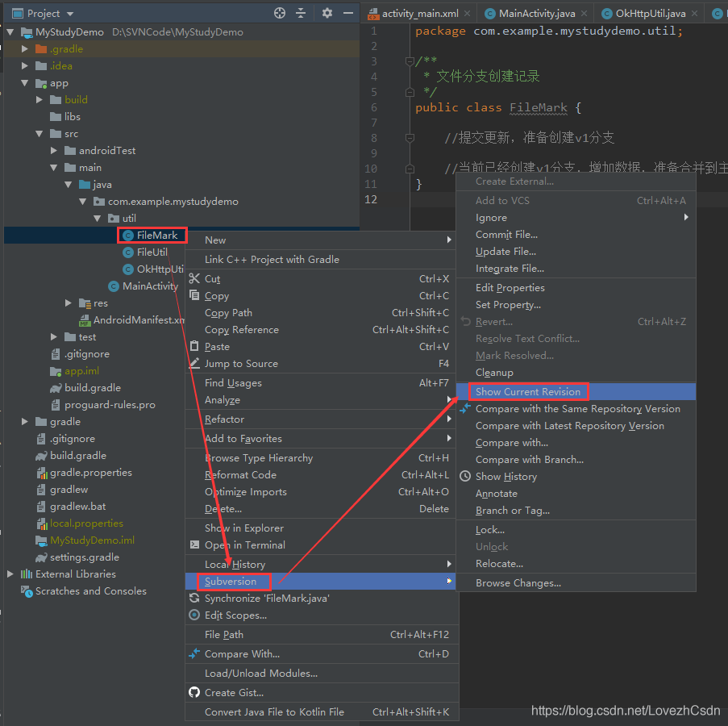Open Project panel settings gear
The height and width of the screenshot is (726, 728).
click(327, 13)
